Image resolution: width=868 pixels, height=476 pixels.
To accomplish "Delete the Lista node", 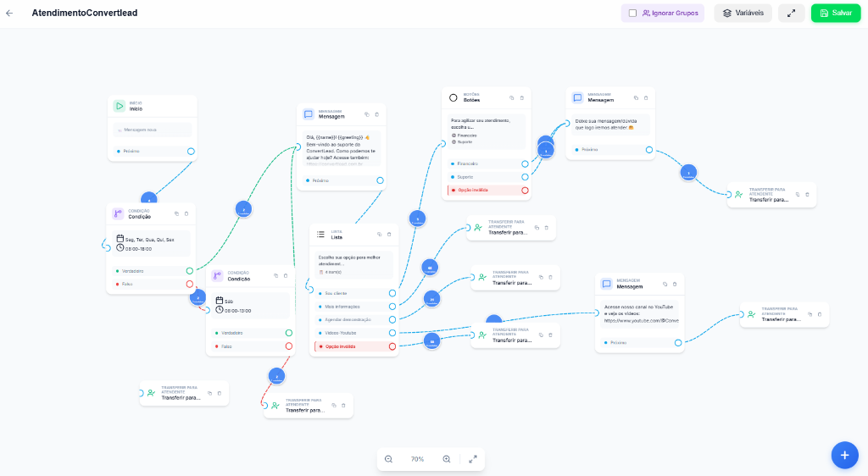I will click(x=389, y=235).
